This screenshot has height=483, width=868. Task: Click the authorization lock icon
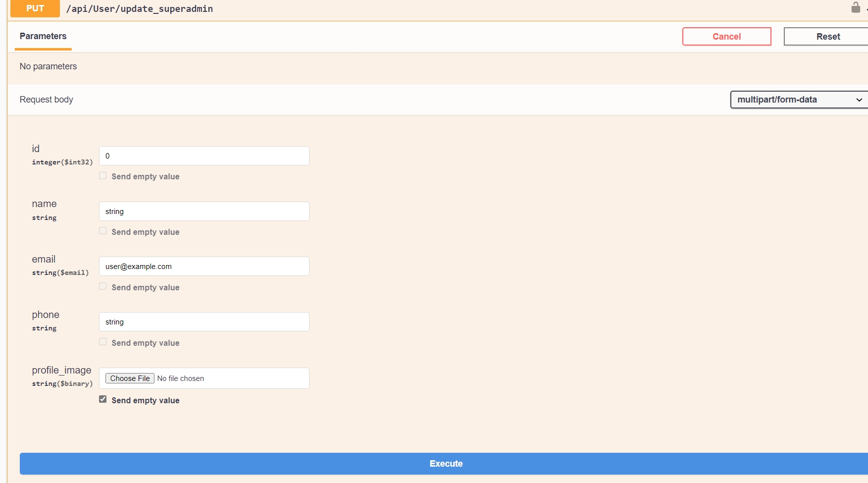pos(855,7)
